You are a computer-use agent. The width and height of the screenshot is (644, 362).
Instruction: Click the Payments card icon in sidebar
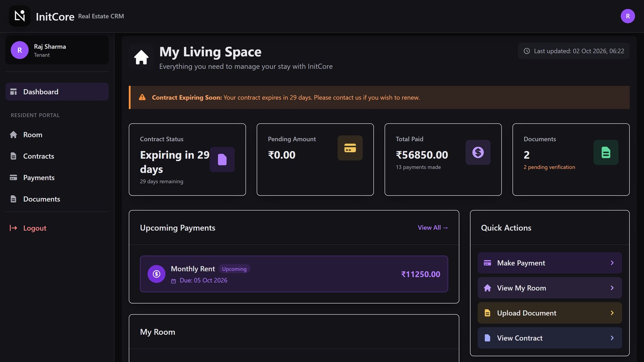13,177
